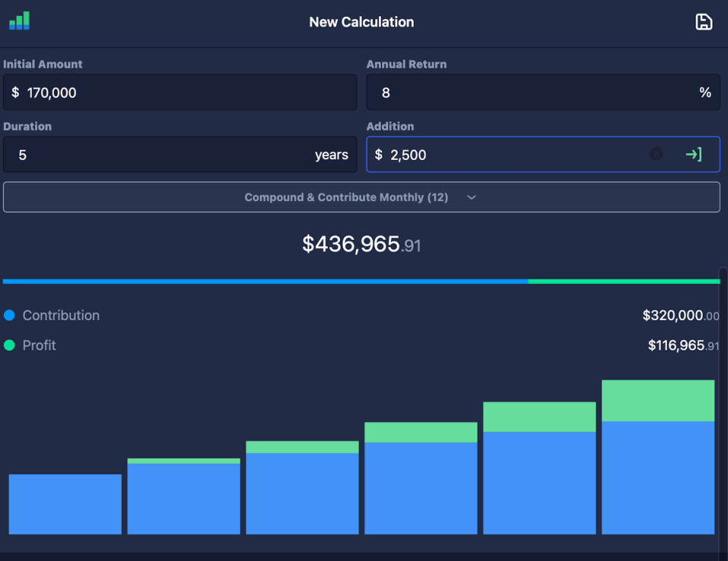
Task: Click the blue Contribution legend dot
Action: click(x=10, y=315)
